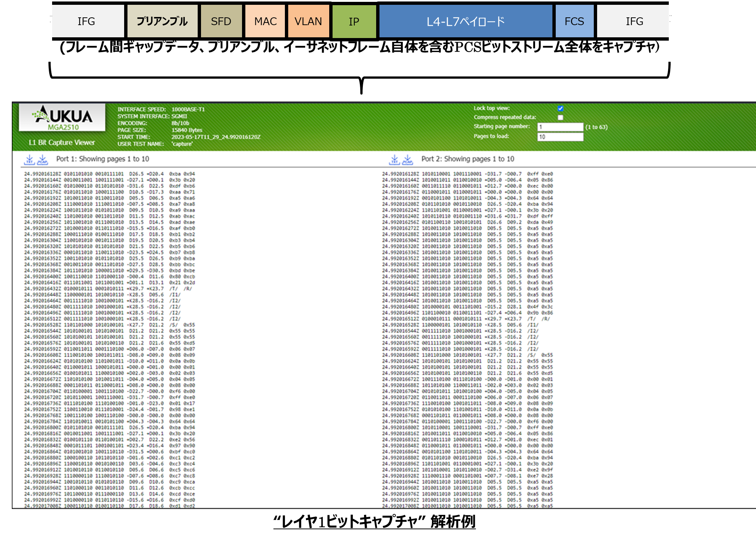
Task: Click the green IP frame segment
Action: (354, 21)
